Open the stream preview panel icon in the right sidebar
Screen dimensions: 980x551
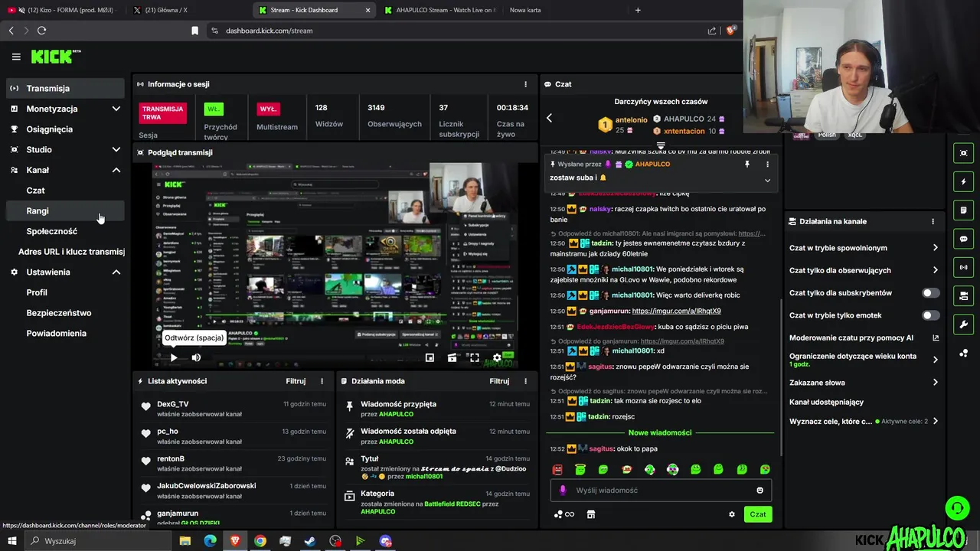click(963, 153)
